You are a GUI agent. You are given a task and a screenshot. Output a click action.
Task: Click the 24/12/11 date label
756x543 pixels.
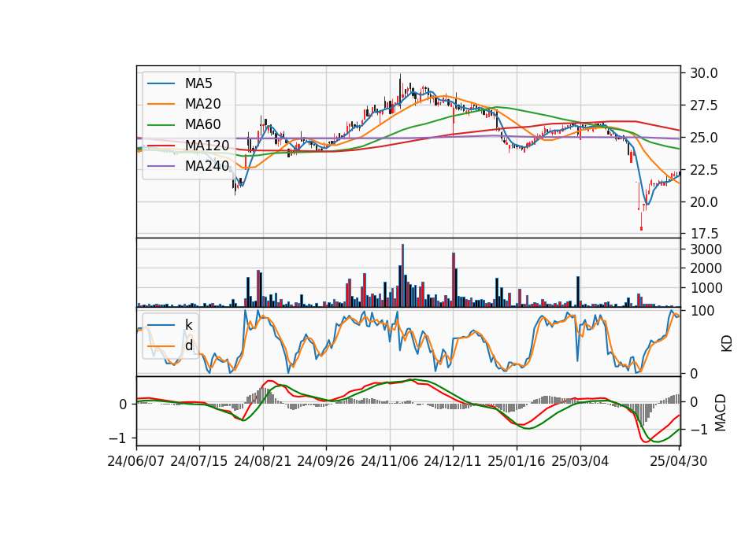tap(453, 461)
